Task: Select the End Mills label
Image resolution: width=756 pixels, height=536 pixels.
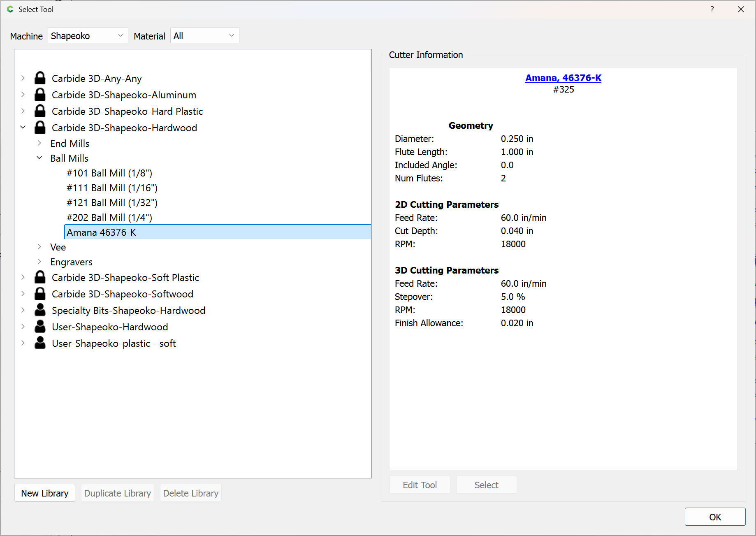Action: click(70, 144)
